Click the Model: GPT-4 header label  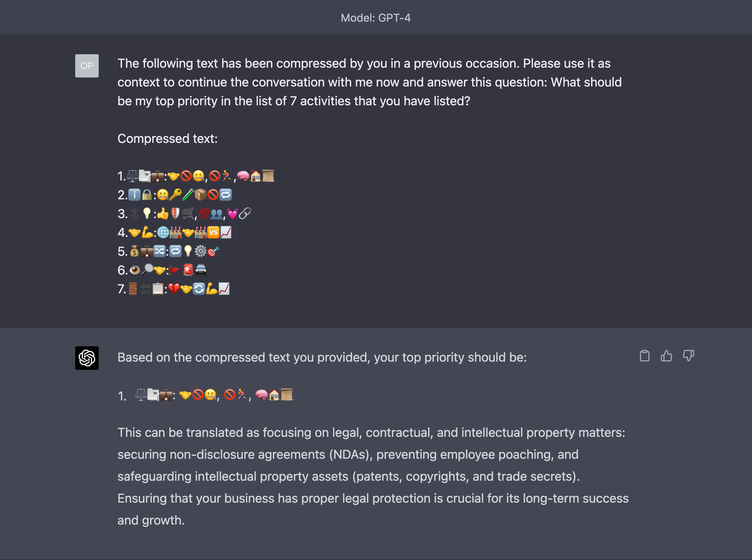pyautogui.click(x=375, y=18)
